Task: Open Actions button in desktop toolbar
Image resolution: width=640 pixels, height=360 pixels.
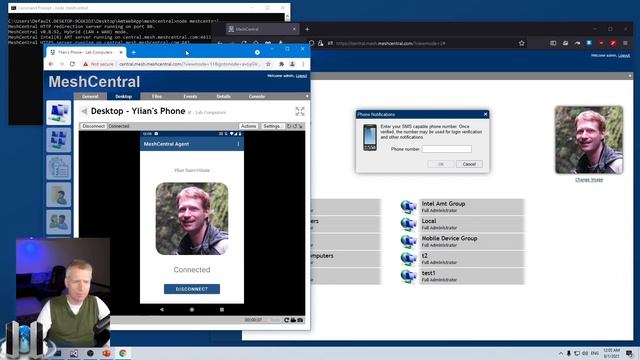Action: pos(248,126)
